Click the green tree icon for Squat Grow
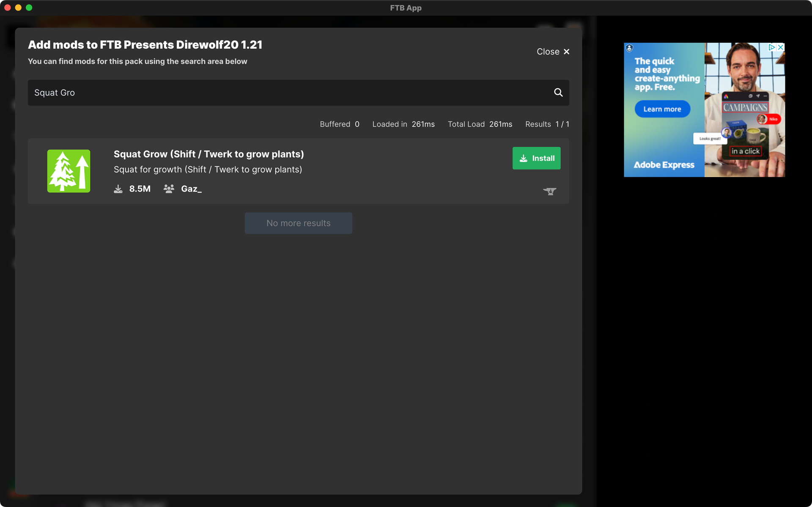Screen dimensions: 812x507 [69, 171]
